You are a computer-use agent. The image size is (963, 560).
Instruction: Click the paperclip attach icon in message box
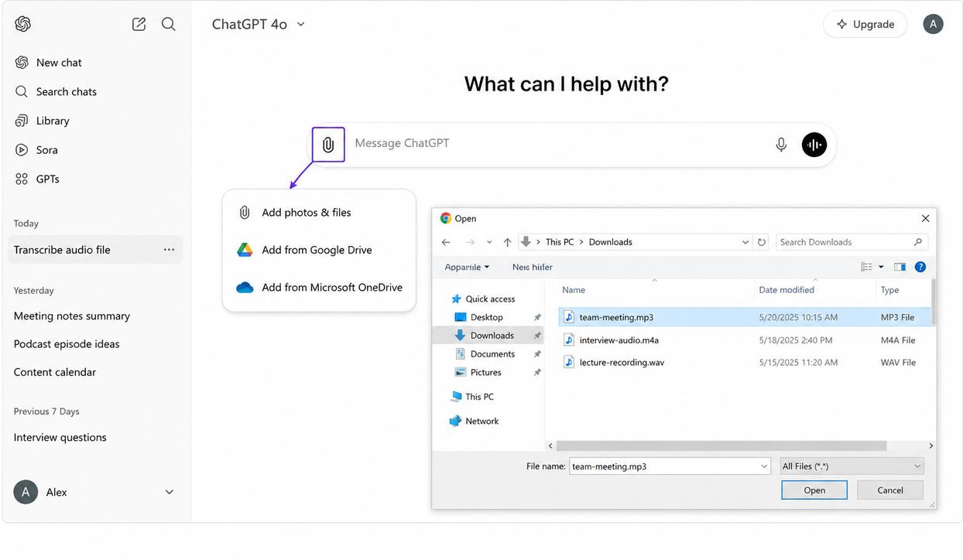pyautogui.click(x=328, y=145)
